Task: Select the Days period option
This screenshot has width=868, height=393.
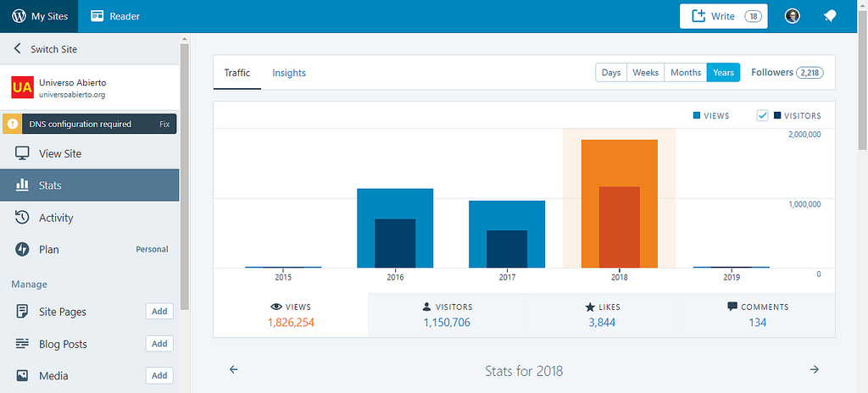Action: 611,73
